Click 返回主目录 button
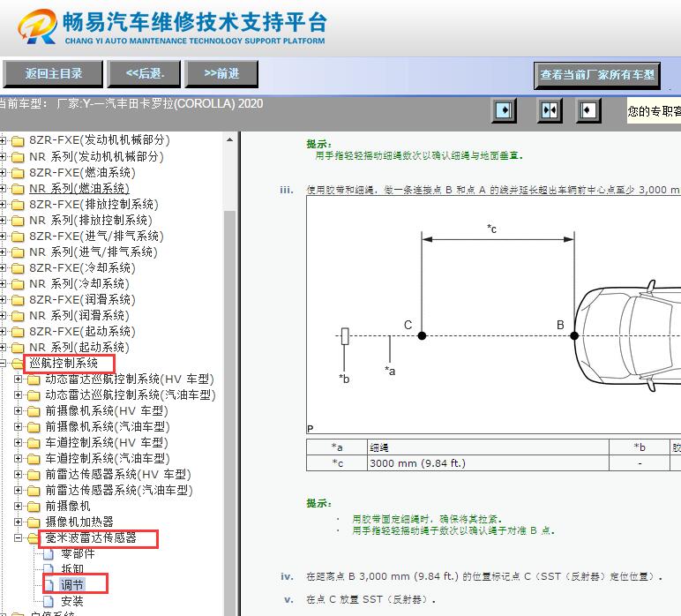This screenshot has width=681, height=616. 53,74
